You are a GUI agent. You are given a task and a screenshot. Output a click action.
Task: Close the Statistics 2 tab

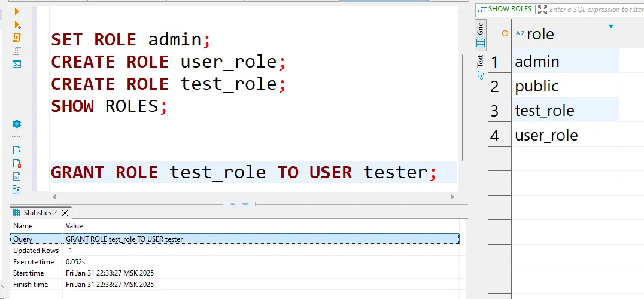click(65, 213)
